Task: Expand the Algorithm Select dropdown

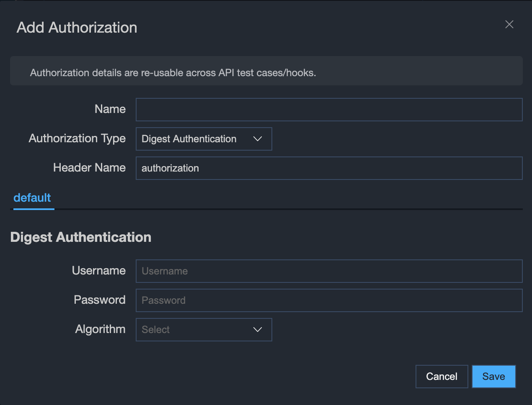Action: pyautogui.click(x=204, y=330)
